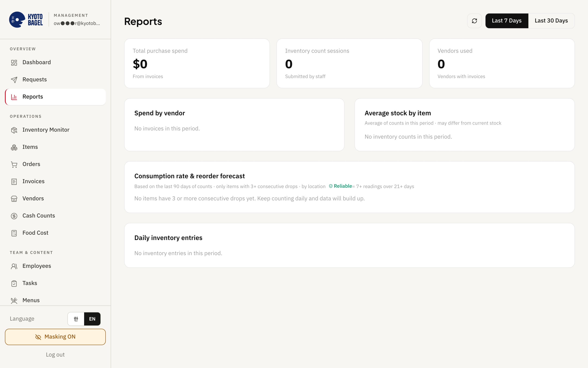The width and height of the screenshot is (588, 368).
Task: Click the Inventory Monitor box icon
Action: (14, 130)
